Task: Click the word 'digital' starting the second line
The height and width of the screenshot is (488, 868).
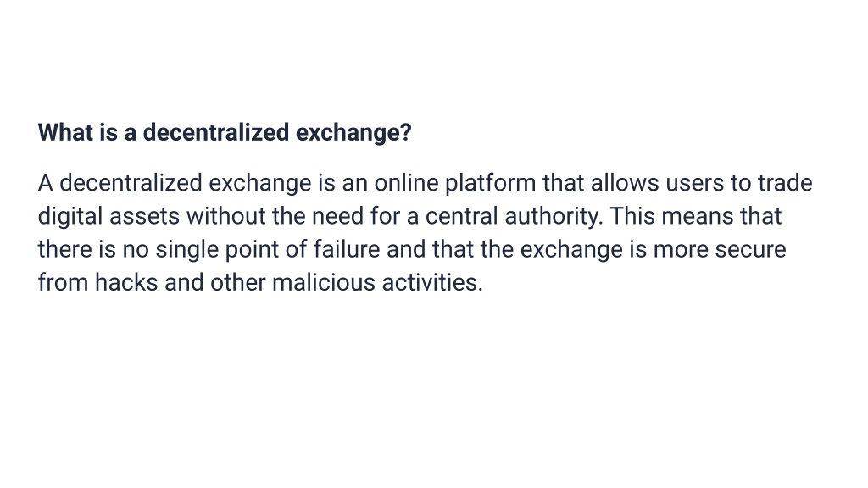Action: pyautogui.click(x=70, y=217)
